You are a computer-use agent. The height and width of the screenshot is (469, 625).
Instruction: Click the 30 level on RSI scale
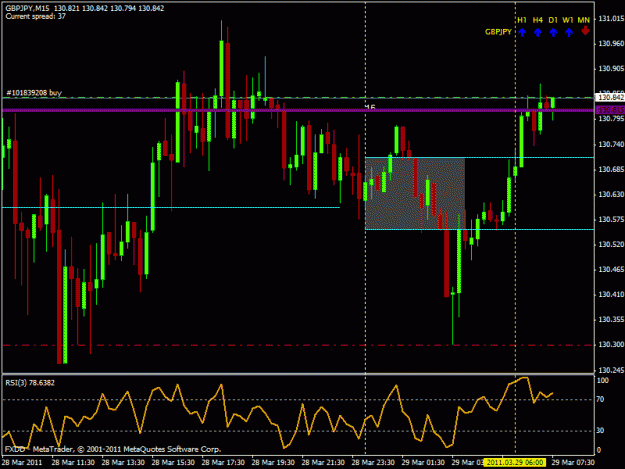(x=600, y=431)
